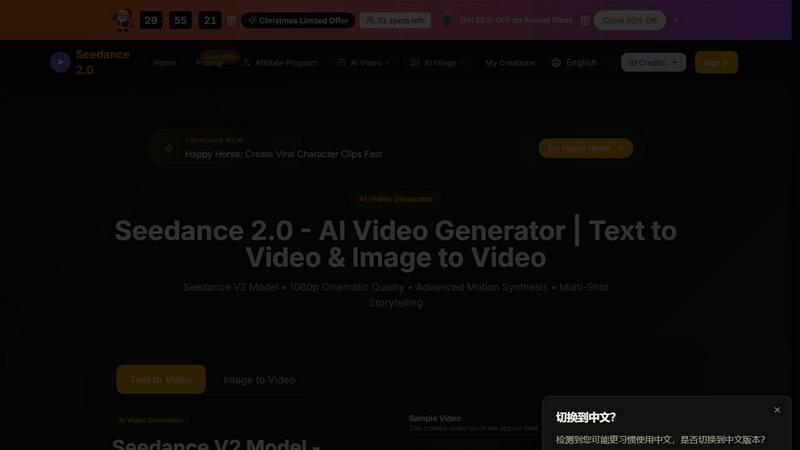The image size is (800, 450).
Task: Click the Seedance V2 Model subtitle text
Action: coord(395,295)
